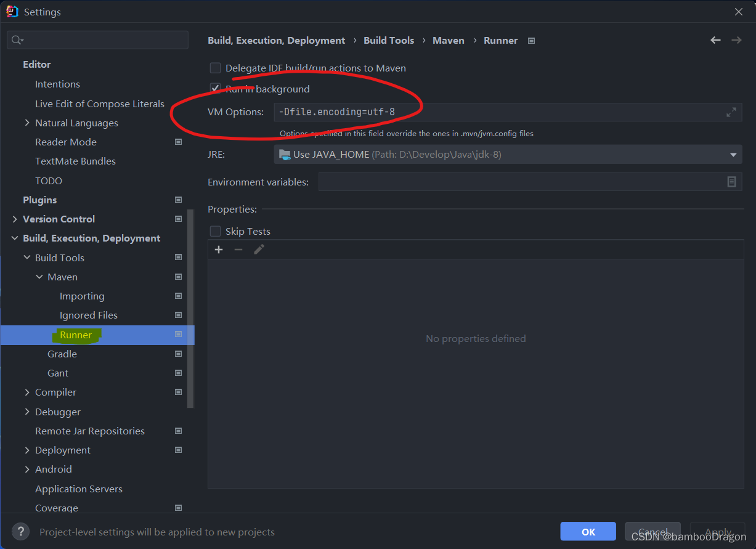Screen dimensions: 756x549
Task: Expand the Debugger node
Action: click(x=26, y=412)
